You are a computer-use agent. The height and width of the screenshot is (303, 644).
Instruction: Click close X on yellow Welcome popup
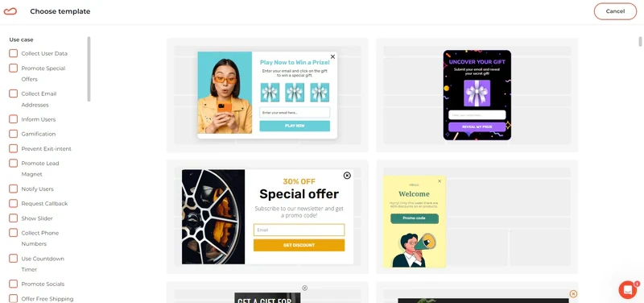tap(440, 181)
